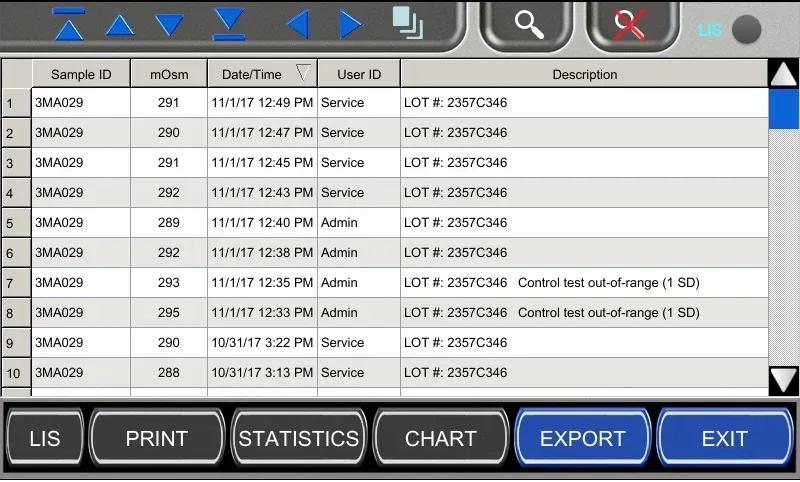Click Service user cell in row 9
This screenshot has height=482, width=800.
point(359,343)
